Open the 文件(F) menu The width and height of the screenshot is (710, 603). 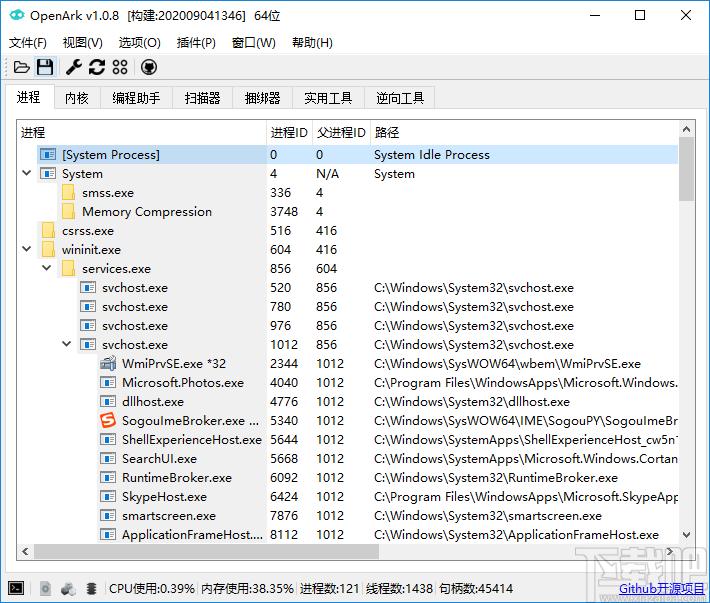(28, 43)
